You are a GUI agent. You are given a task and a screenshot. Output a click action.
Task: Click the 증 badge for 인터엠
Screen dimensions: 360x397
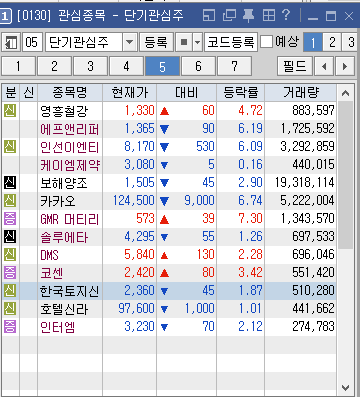(10, 326)
